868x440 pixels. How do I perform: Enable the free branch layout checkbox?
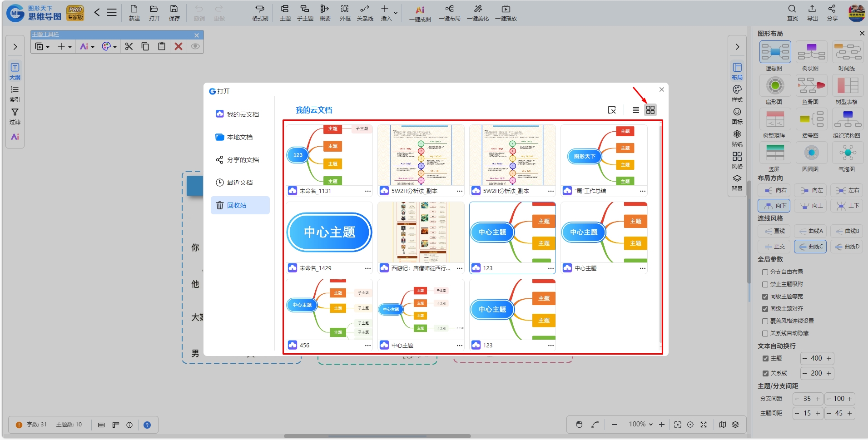[x=765, y=272]
